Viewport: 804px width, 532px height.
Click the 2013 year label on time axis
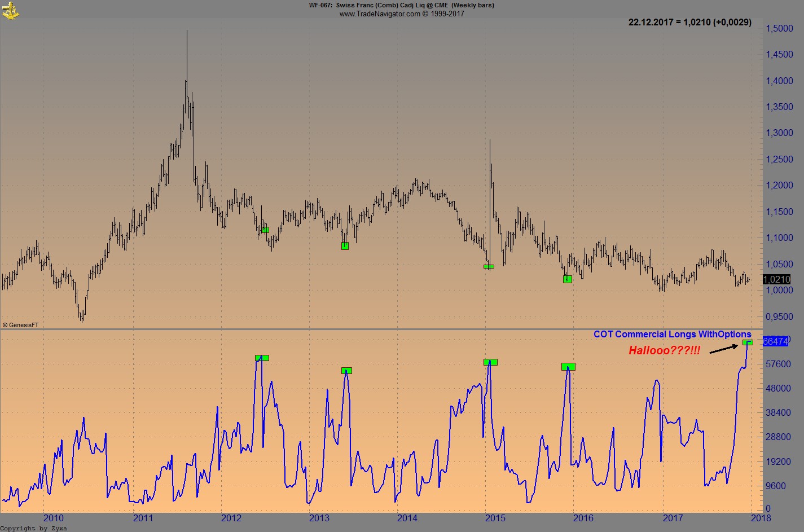(x=319, y=518)
